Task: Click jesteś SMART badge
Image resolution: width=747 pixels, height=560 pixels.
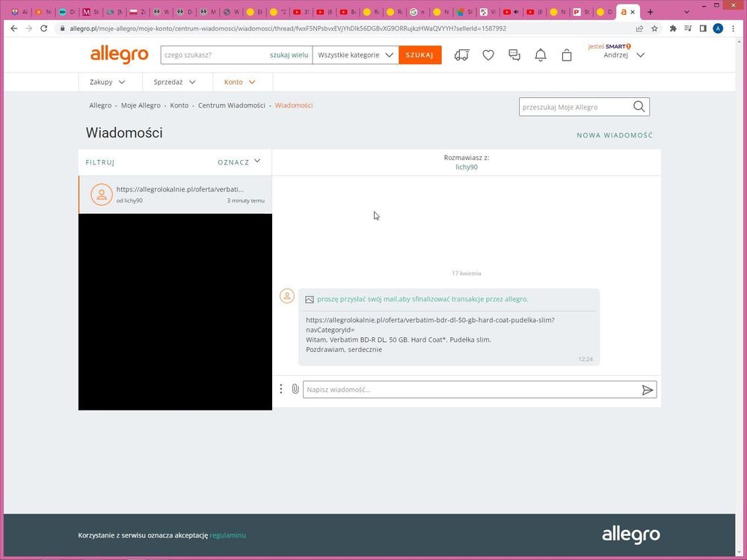Action: 610,46
